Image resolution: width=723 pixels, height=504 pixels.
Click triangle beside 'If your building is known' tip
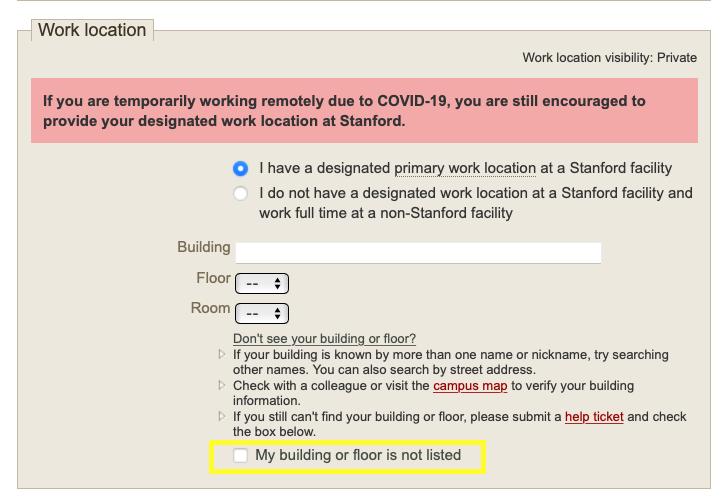222,355
